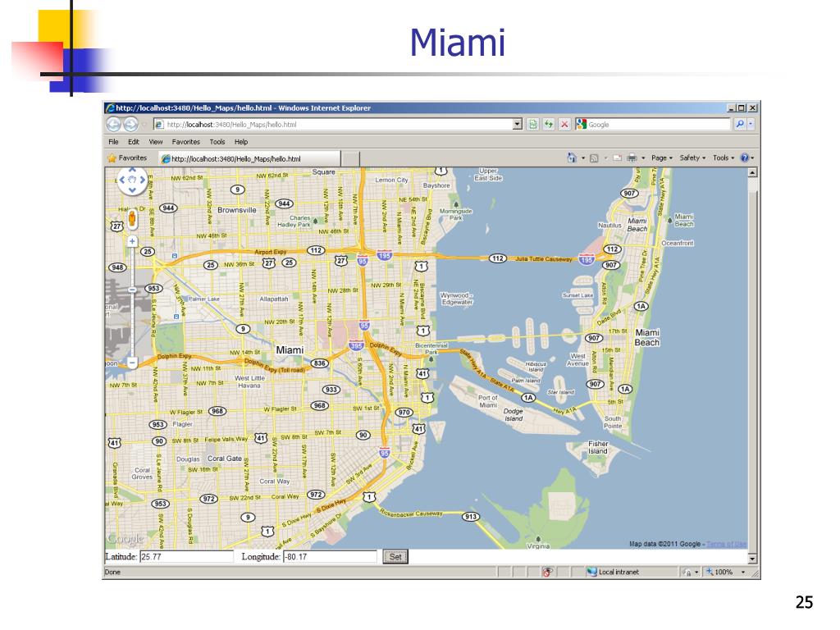
Task: Zoom in with the plus button
Action: (x=132, y=242)
